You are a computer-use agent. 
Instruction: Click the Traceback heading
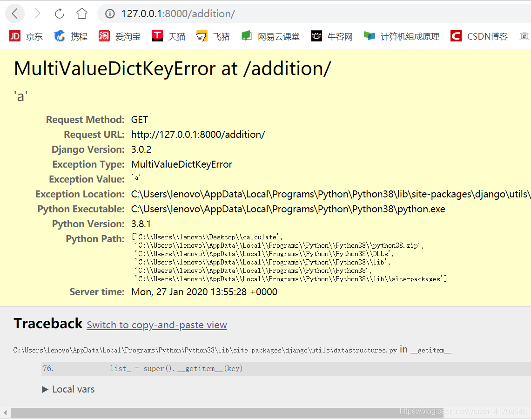(48, 324)
